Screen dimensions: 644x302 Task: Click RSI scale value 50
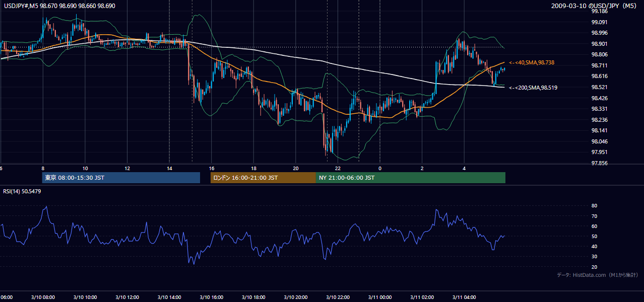(x=595, y=236)
